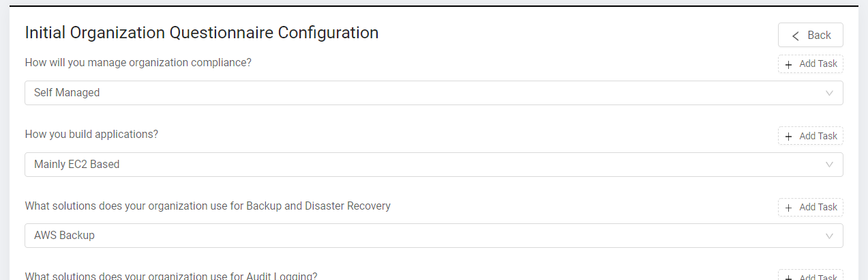The height and width of the screenshot is (280, 868).
Task: Click the plus icon for Backup and Disaster Recovery
Action: click(789, 207)
